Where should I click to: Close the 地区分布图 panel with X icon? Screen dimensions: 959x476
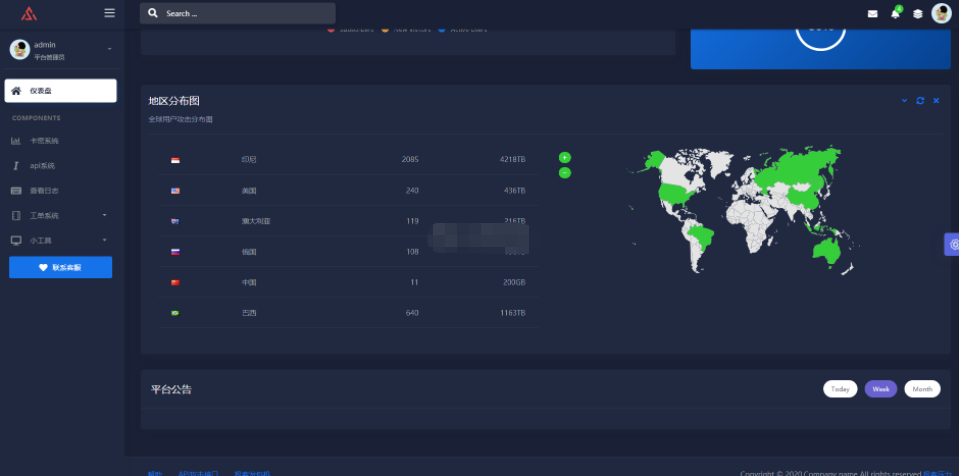tap(936, 101)
